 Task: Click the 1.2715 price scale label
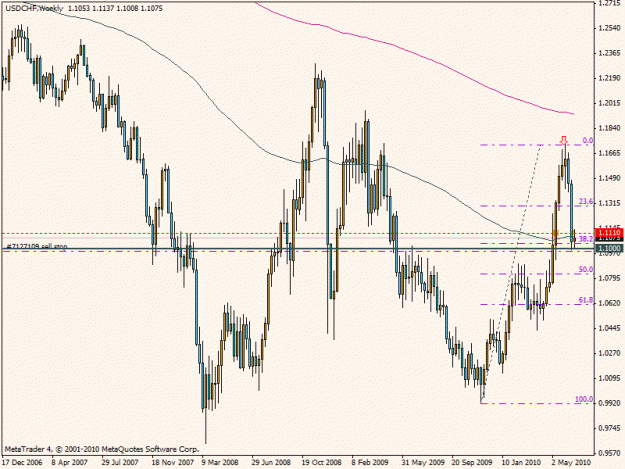click(610, 3)
